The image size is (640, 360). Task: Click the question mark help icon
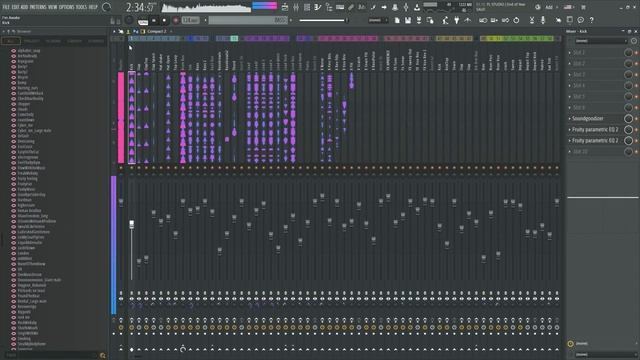click(591, 20)
